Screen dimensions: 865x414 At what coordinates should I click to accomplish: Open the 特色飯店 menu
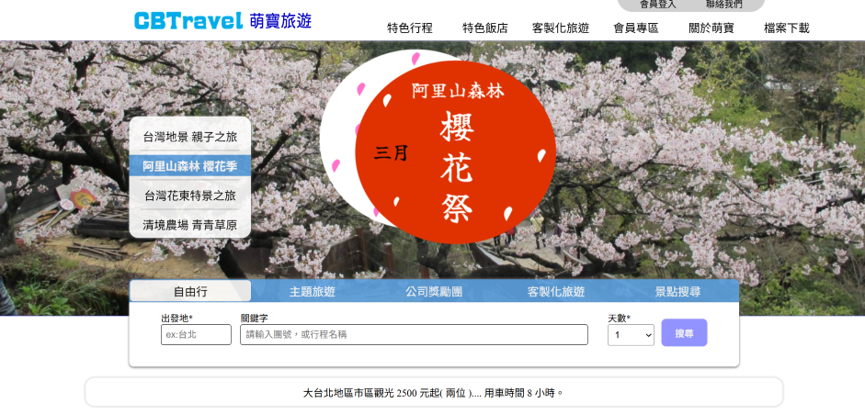[x=485, y=28]
